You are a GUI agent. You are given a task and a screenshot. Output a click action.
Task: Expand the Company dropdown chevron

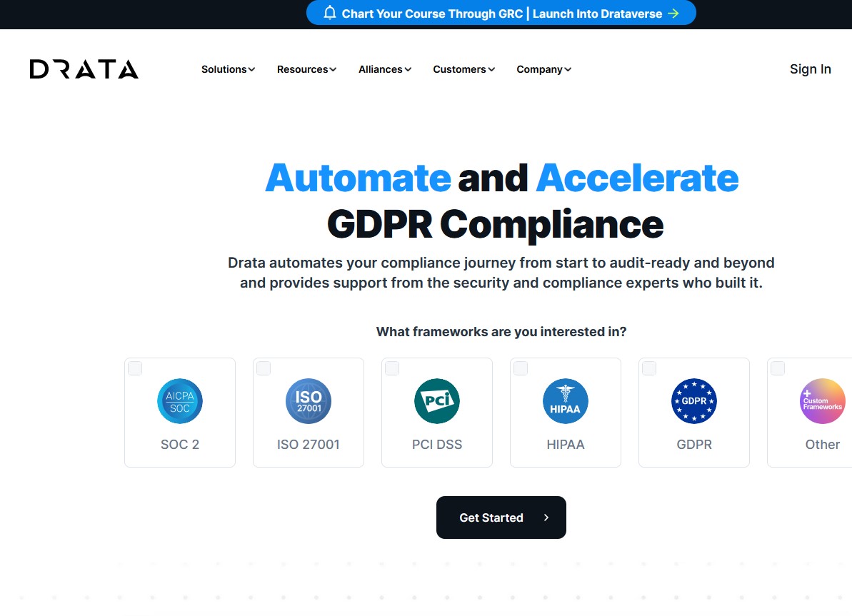(x=567, y=69)
